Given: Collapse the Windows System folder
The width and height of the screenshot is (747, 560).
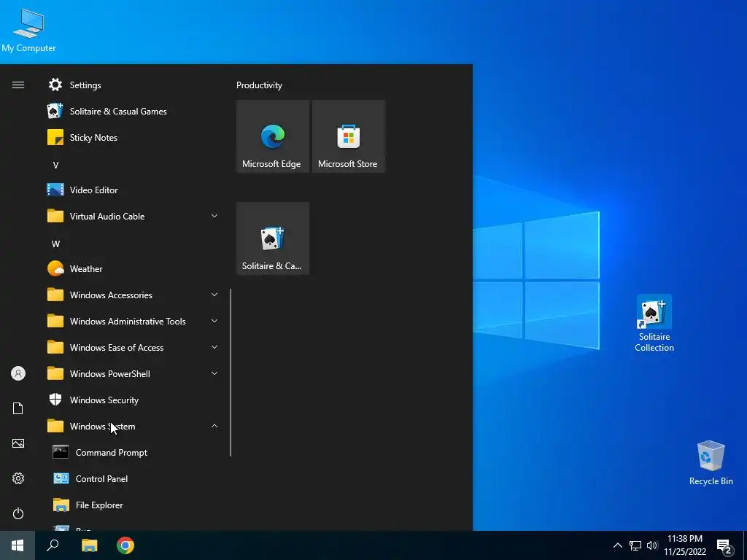Looking at the screenshot, I should point(133,426).
